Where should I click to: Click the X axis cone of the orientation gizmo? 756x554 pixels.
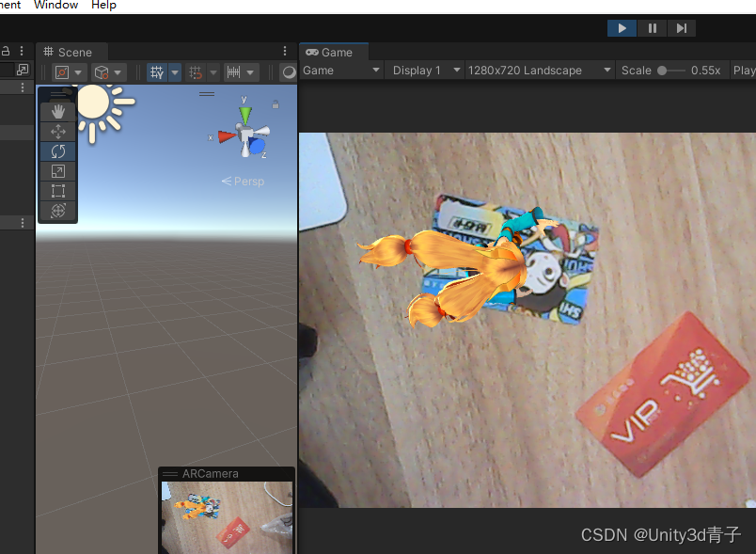226,136
